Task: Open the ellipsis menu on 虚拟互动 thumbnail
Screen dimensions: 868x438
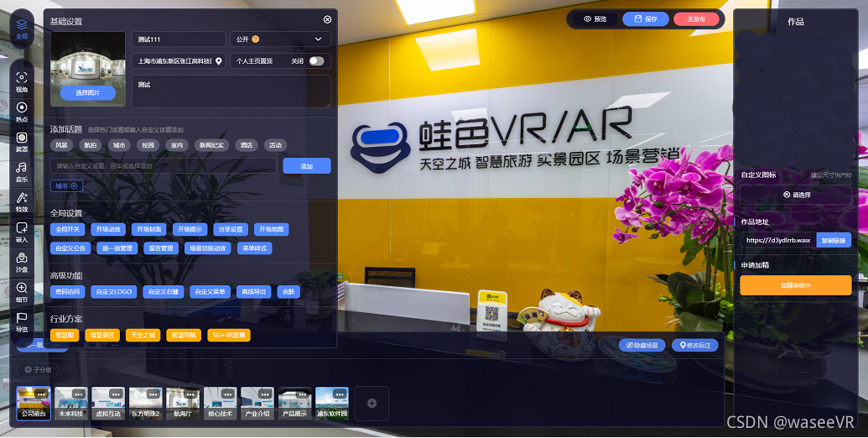Action: tap(116, 394)
